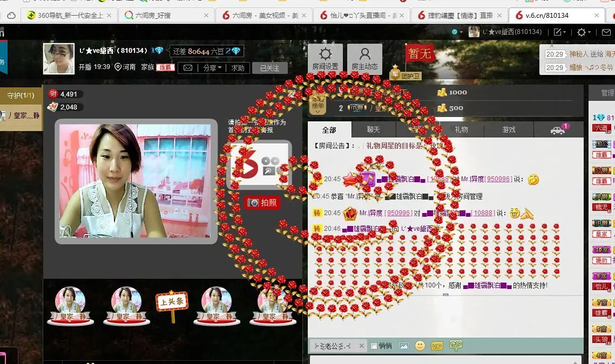This screenshot has height=364, width=615.
Task: Click the 已关注 followed button
Action: click(270, 68)
